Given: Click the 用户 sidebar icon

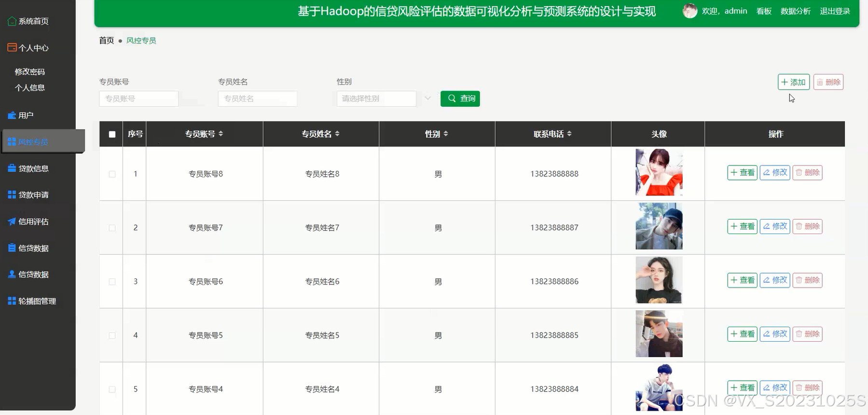Looking at the screenshot, I should [12, 115].
